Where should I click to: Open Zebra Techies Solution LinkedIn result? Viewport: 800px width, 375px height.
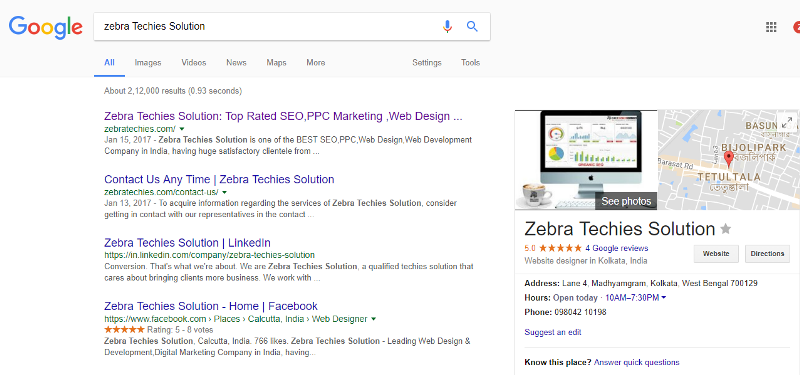pyautogui.click(x=187, y=242)
